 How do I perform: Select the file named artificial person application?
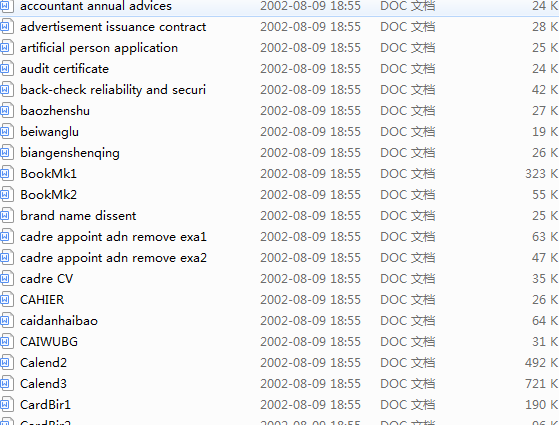click(99, 48)
